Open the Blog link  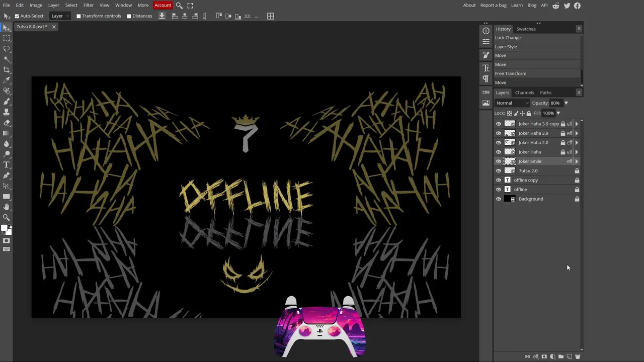[532, 5]
